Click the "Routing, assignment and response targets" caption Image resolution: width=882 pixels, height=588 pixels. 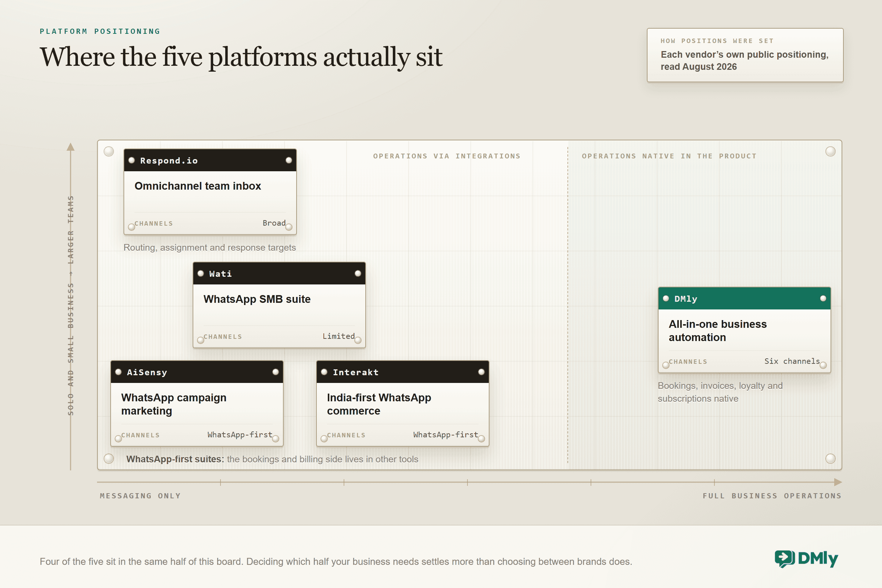209,247
